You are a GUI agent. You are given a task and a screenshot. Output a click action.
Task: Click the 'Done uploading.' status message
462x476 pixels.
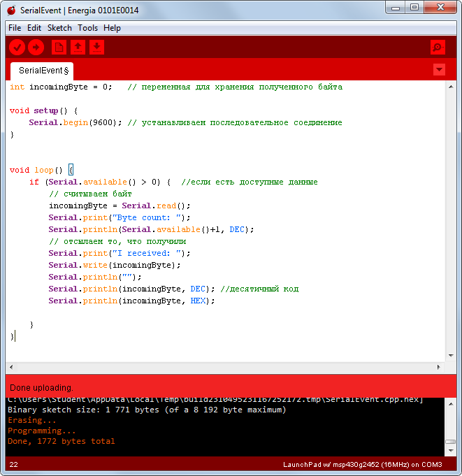pyautogui.click(x=41, y=388)
